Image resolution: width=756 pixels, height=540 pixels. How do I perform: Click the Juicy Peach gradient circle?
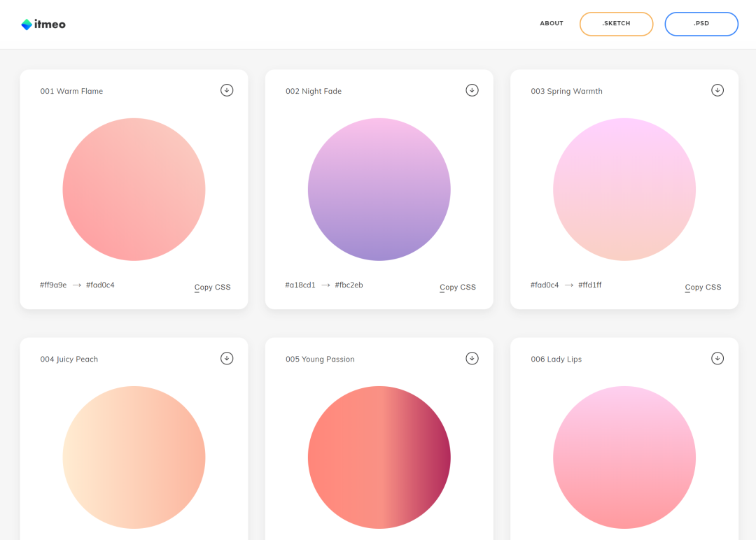pyautogui.click(x=134, y=457)
